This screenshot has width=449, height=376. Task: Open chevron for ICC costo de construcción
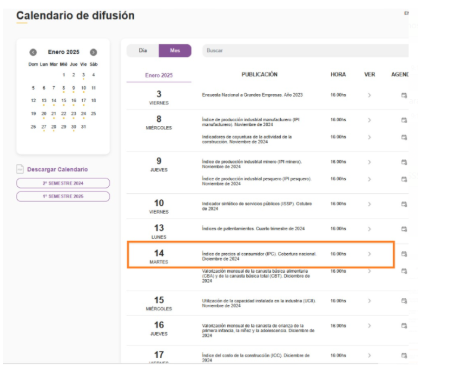coord(369,355)
